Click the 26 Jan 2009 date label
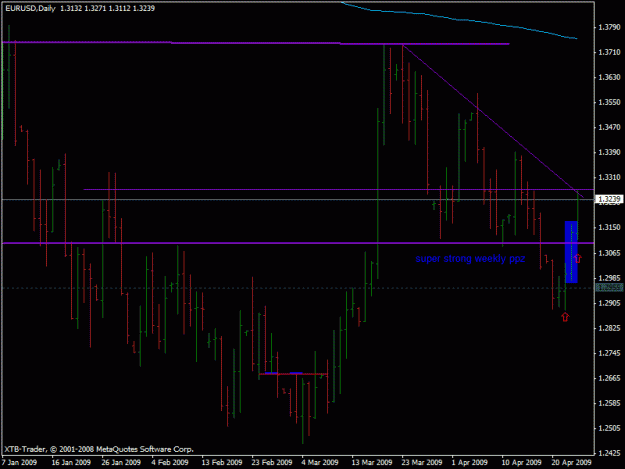625x469 pixels. [121, 463]
